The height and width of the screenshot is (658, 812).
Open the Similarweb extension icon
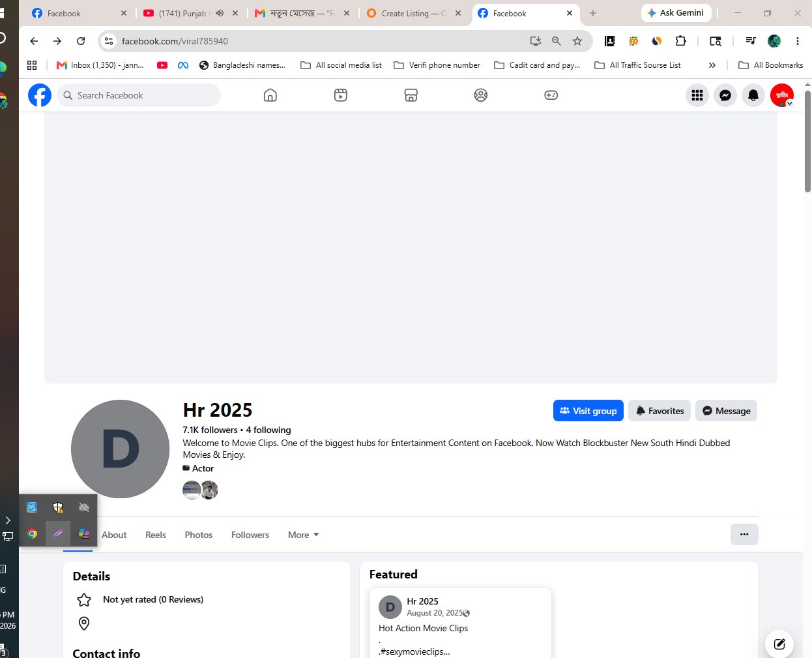tap(657, 41)
